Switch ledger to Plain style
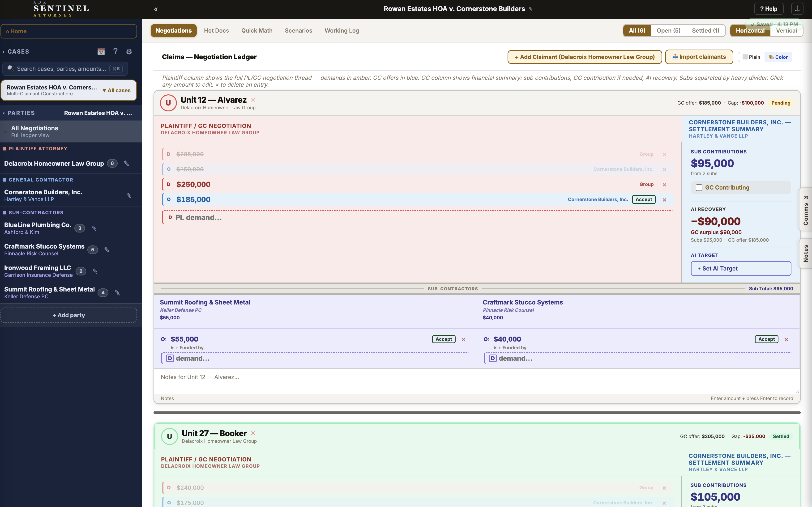This screenshot has height=507, width=812. point(751,57)
